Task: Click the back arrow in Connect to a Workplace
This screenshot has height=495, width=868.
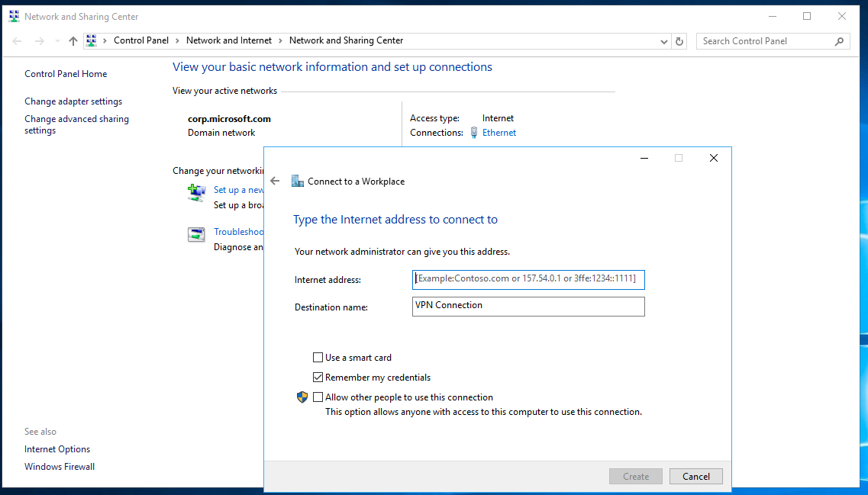Action: pos(276,182)
